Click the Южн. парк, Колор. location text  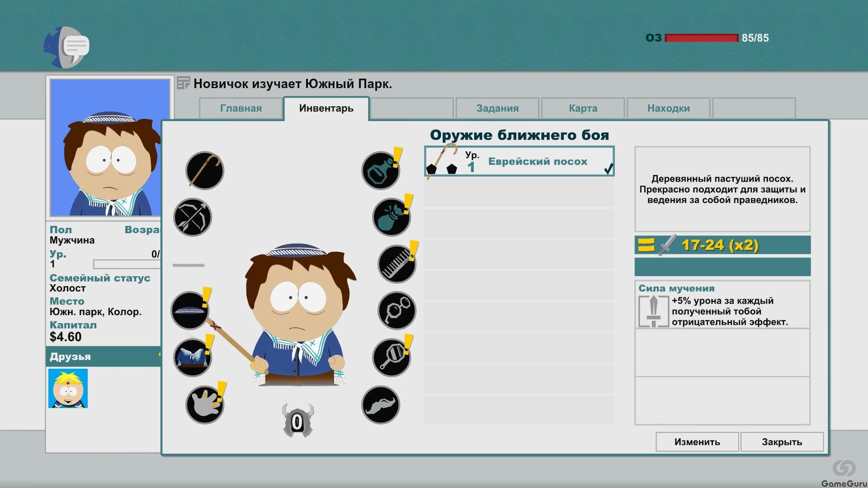[x=95, y=312]
